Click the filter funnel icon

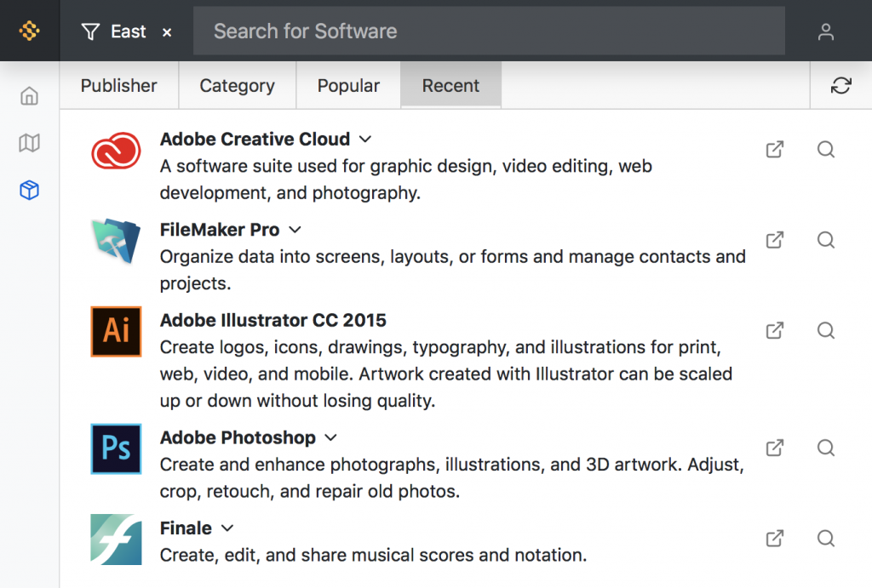[90, 31]
